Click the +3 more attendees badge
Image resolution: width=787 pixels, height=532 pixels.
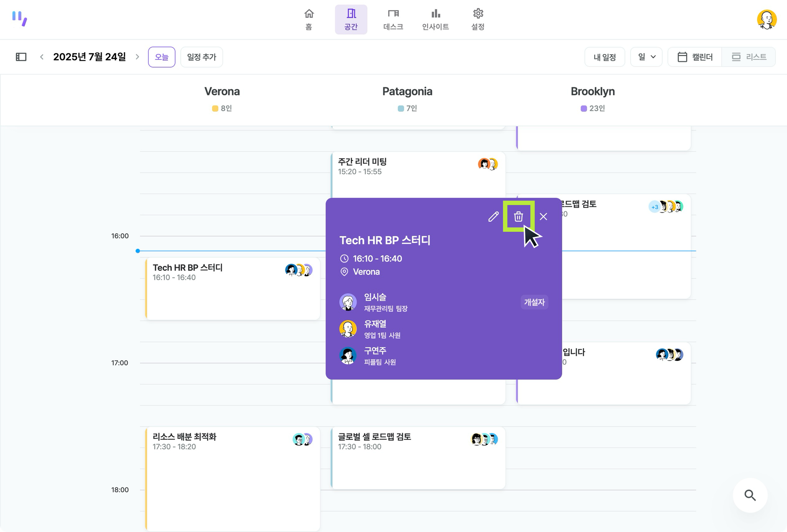[x=654, y=207]
